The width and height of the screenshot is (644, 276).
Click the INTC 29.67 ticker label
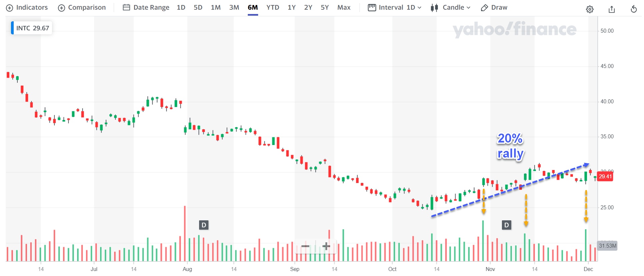[32, 28]
